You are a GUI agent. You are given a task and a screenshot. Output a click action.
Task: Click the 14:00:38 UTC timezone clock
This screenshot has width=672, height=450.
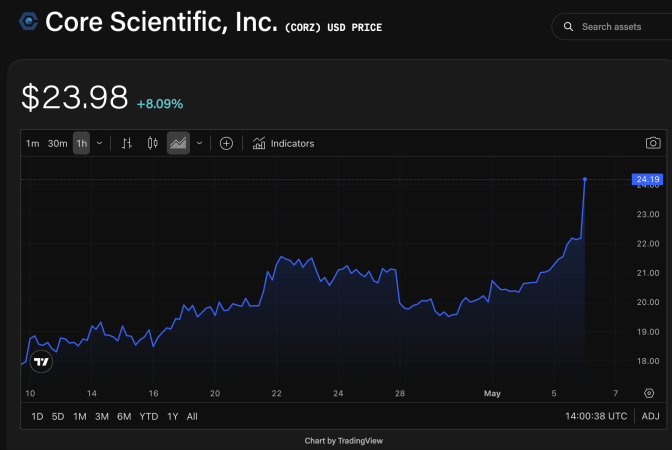click(x=596, y=416)
